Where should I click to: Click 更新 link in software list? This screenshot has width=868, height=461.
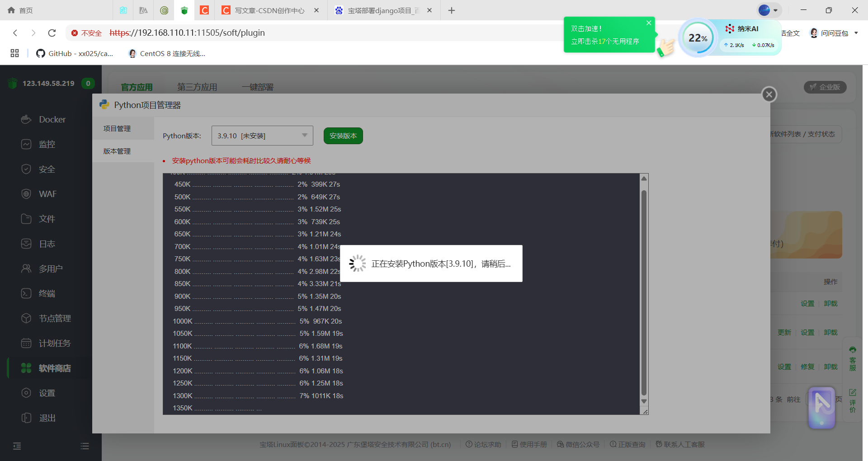coord(784,332)
